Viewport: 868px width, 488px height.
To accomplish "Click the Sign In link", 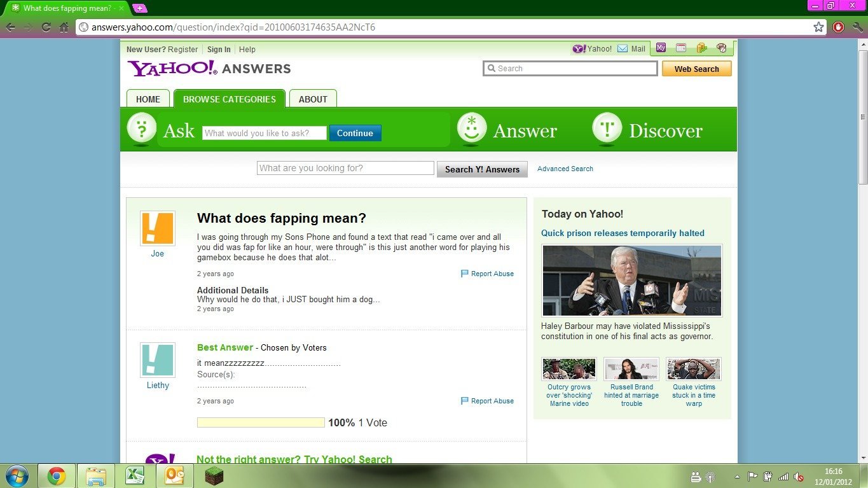I will pos(219,49).
